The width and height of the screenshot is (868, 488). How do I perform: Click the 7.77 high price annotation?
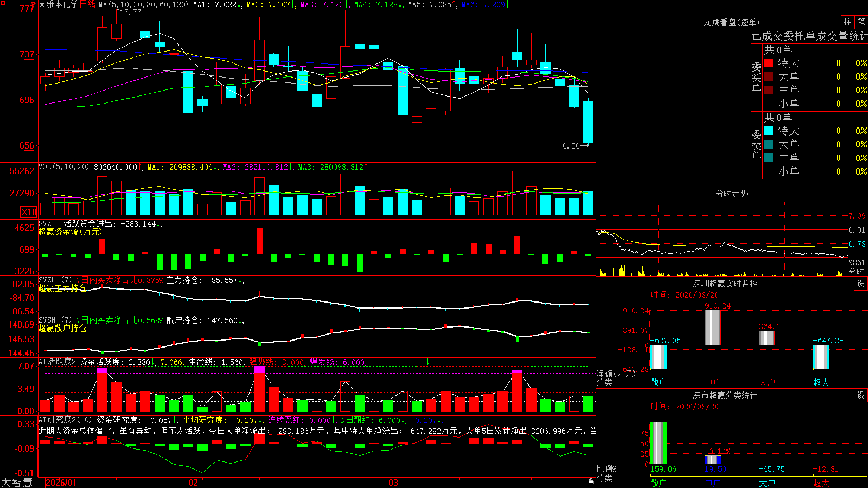tap(133, 12)
